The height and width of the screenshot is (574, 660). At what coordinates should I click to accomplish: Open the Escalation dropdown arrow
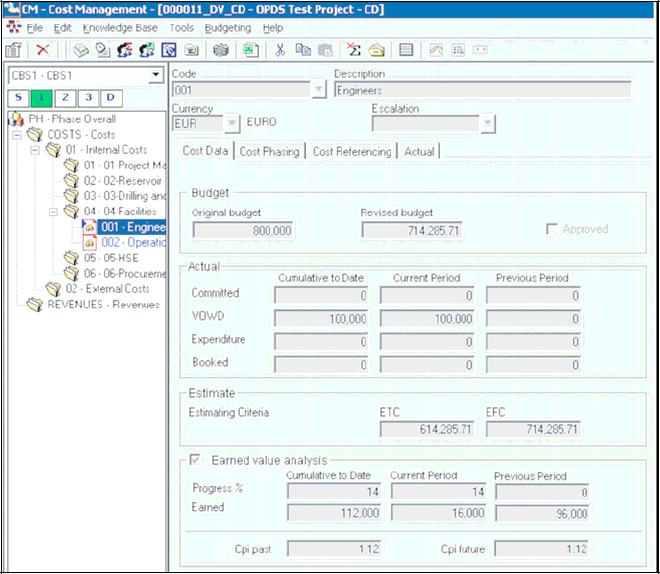coord(487,124)
